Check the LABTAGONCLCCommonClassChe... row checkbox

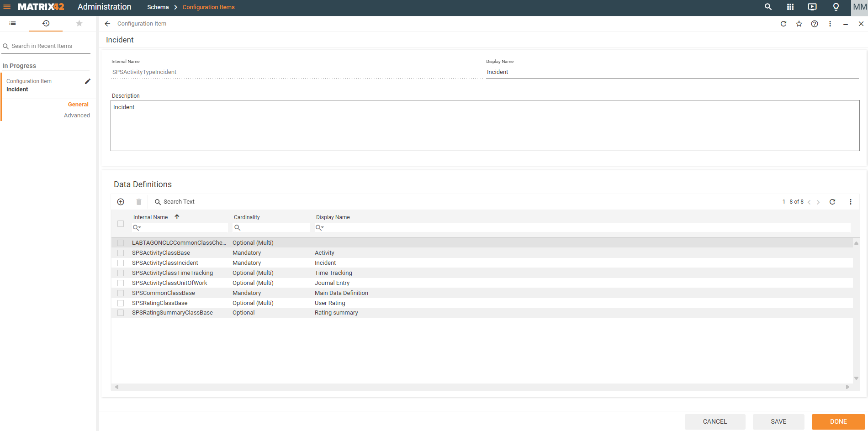(121, 243)
